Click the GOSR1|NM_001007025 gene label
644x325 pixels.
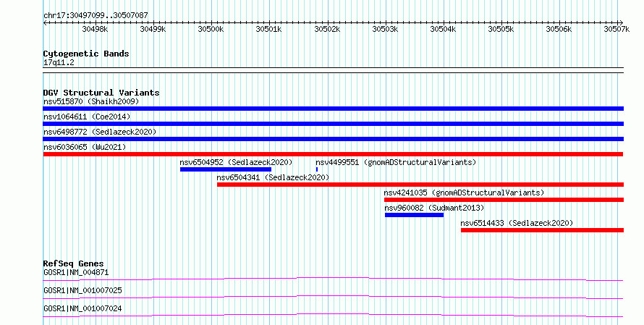(82, 290)
